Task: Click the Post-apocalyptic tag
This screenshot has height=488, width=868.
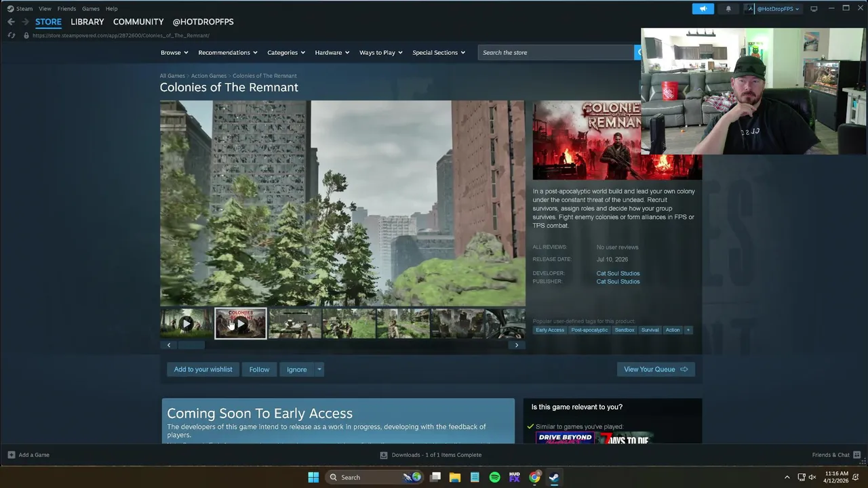Action: click(x=589, y=330)
